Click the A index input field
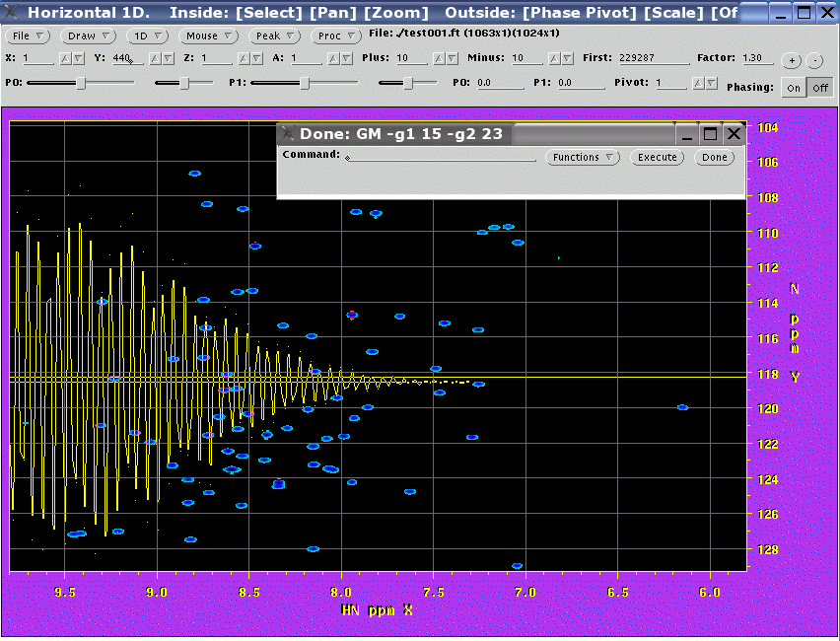The height and width of the screenshot is (641, 840). click(307, 58)
